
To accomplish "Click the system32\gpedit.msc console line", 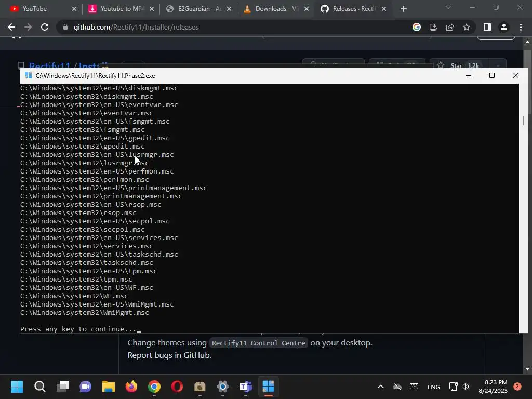I will tap(83, 146).
